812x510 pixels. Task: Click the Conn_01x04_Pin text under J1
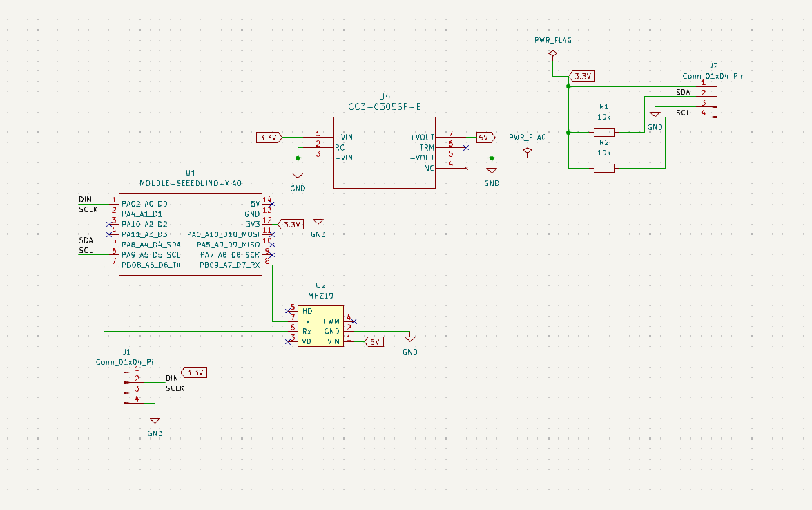(x=127, y=362)
